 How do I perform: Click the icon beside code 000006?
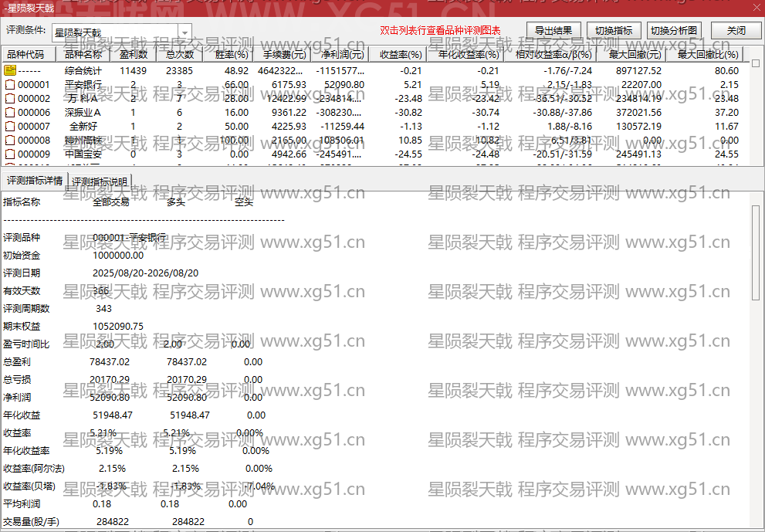point(10,112)
